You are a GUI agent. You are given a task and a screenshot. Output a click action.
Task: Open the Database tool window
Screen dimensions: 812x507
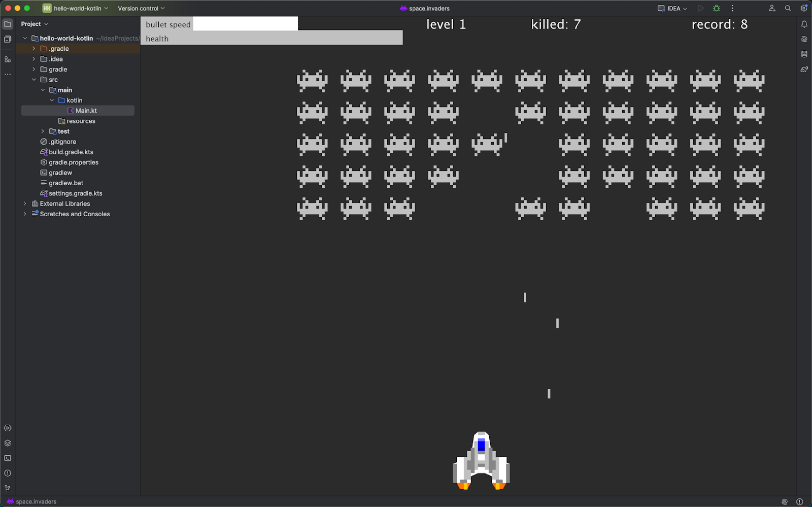[804, 54]
